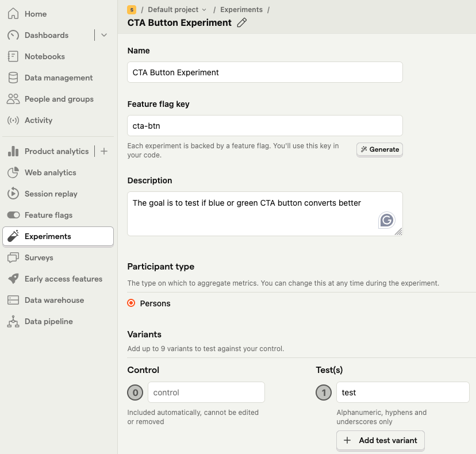Click the Grammarly icon in Description field
476x454 pixels.
[x=387, y=220]
